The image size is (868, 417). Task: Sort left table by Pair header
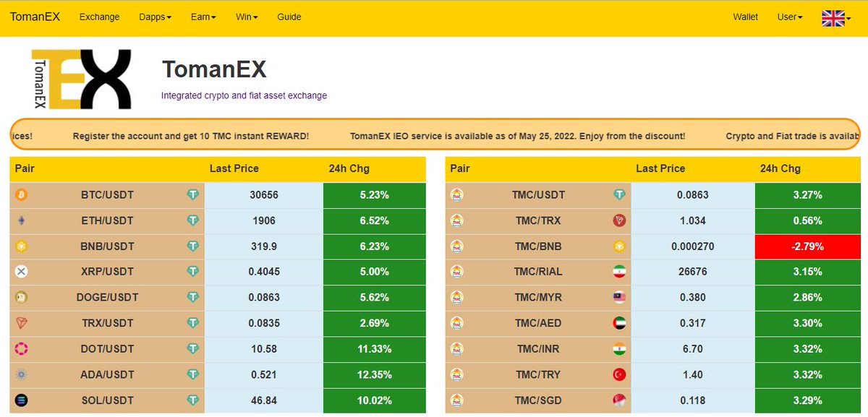25,168
